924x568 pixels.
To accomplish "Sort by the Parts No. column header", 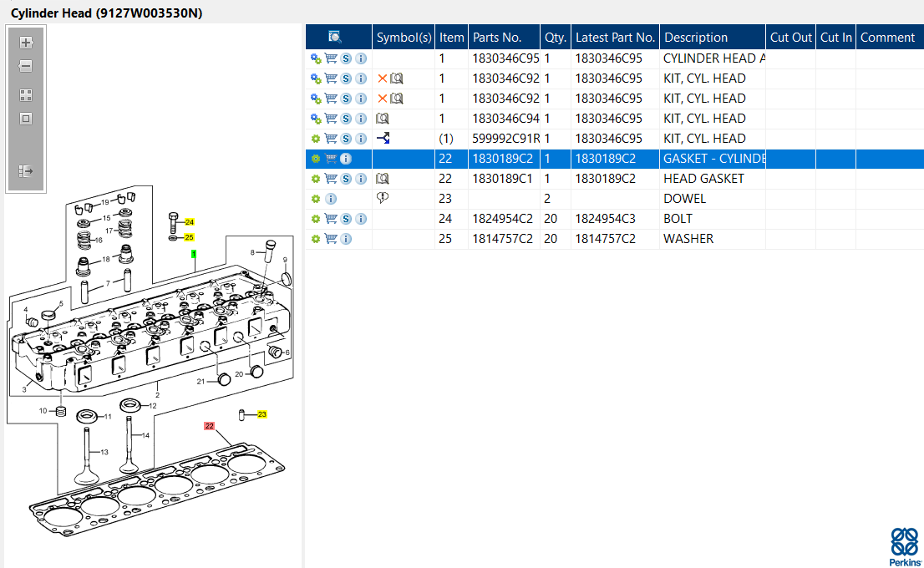I will 497,37.
